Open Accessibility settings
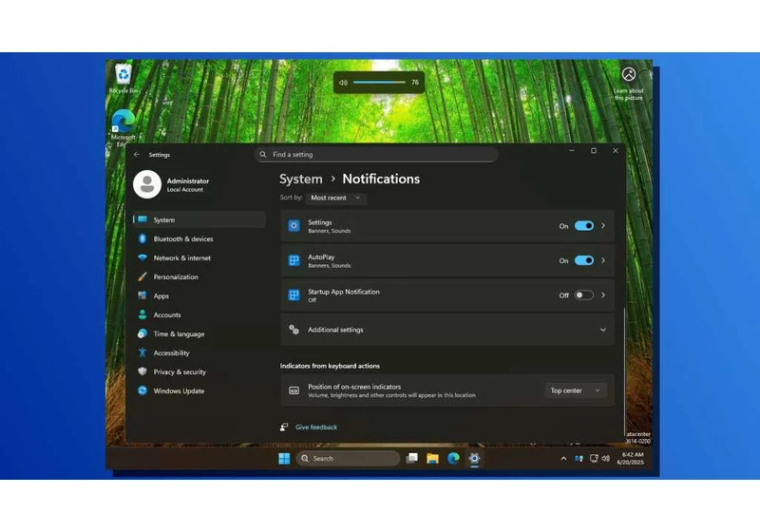Screen dimensions: 760x532 [199, 353]
